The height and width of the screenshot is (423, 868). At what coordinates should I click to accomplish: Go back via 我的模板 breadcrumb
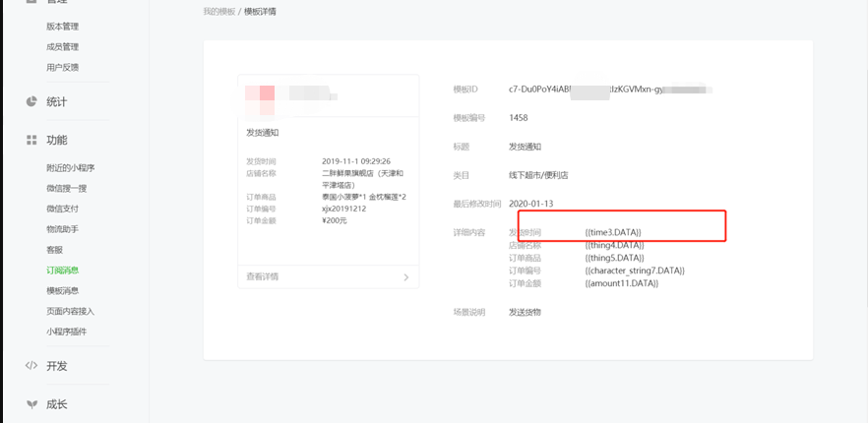[219, 12]
